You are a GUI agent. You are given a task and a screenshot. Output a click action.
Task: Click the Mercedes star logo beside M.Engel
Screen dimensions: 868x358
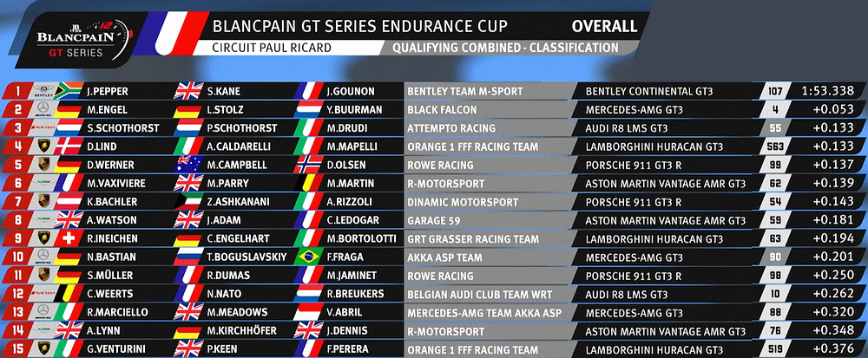[43, 109]
